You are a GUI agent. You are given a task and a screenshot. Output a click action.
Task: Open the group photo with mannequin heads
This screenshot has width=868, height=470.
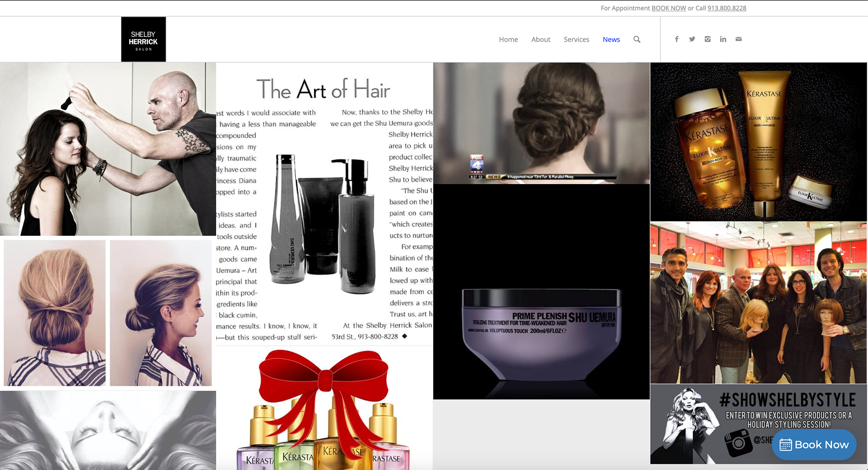pyautogui.click(x=759, y=303)
